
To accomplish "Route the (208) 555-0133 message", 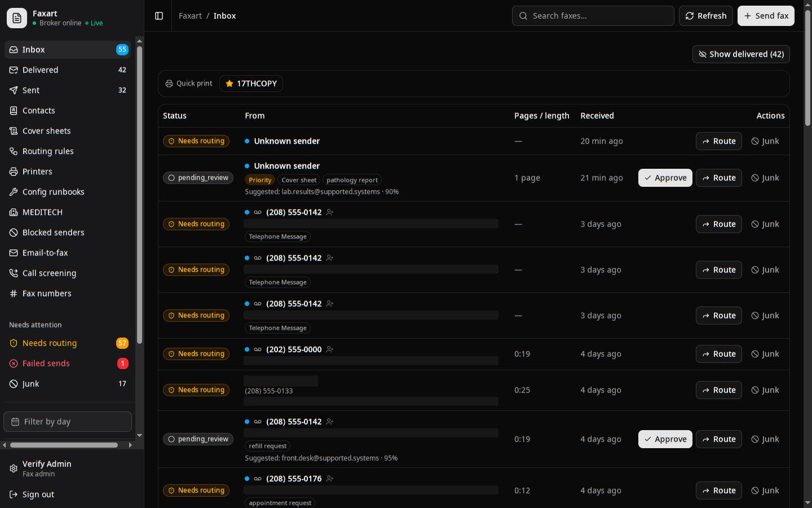I will pyautogui.click(x=719, y=390).
